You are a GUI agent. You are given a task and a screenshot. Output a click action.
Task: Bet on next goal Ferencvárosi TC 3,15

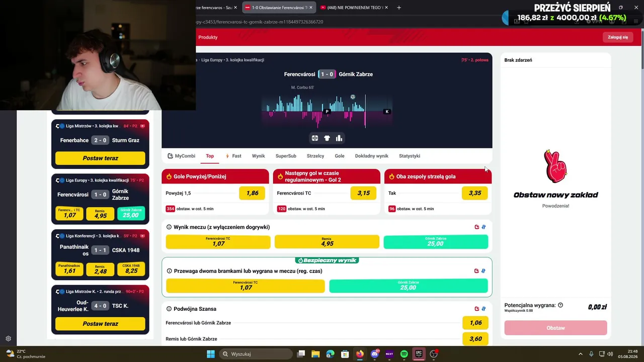pyautogui.click(x=363, y=193)
